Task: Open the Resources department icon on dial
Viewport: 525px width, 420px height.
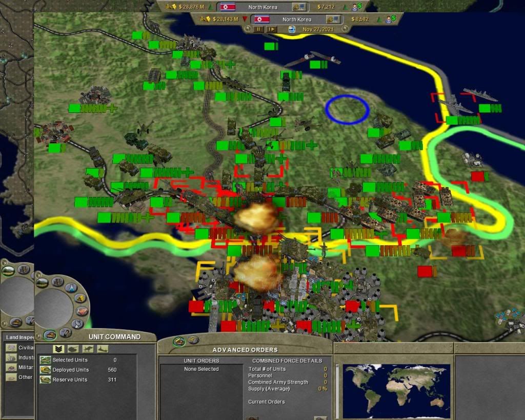Action: point(82,311)
